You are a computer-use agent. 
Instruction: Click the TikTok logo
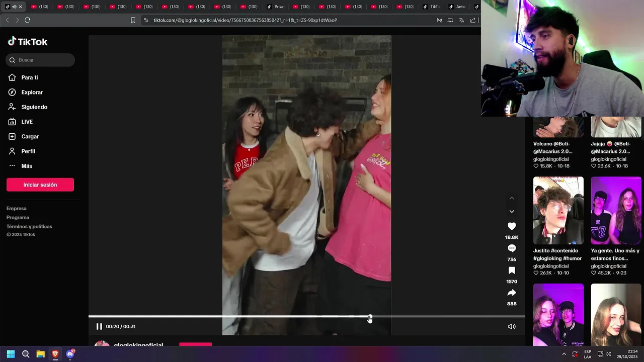coord(28,42)
